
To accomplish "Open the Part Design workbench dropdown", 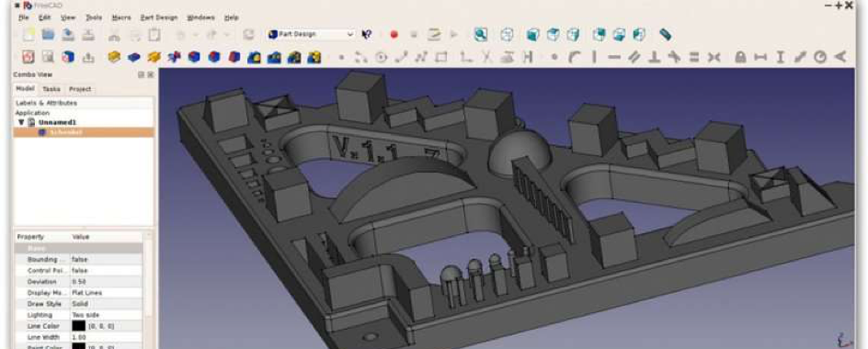I will [310, 34].
